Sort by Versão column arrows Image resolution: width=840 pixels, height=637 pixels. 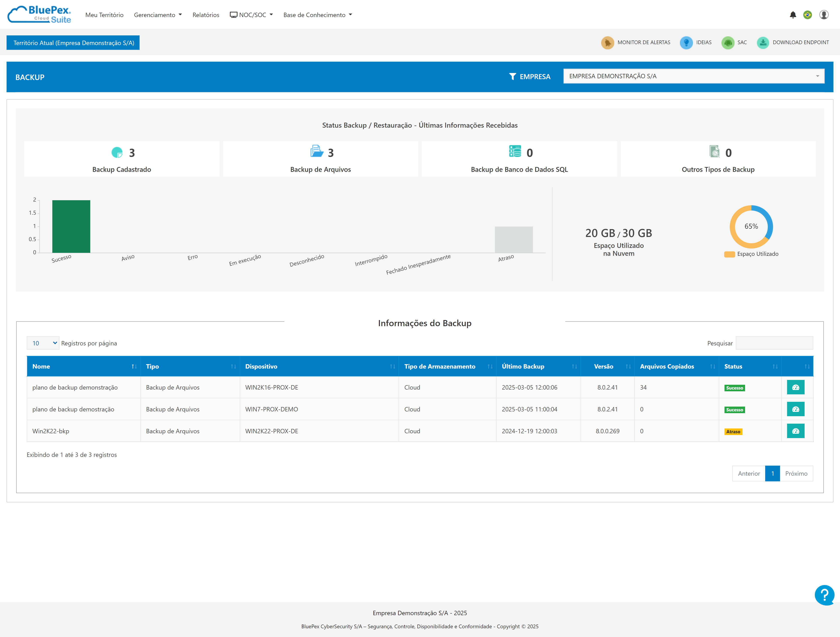628,367
